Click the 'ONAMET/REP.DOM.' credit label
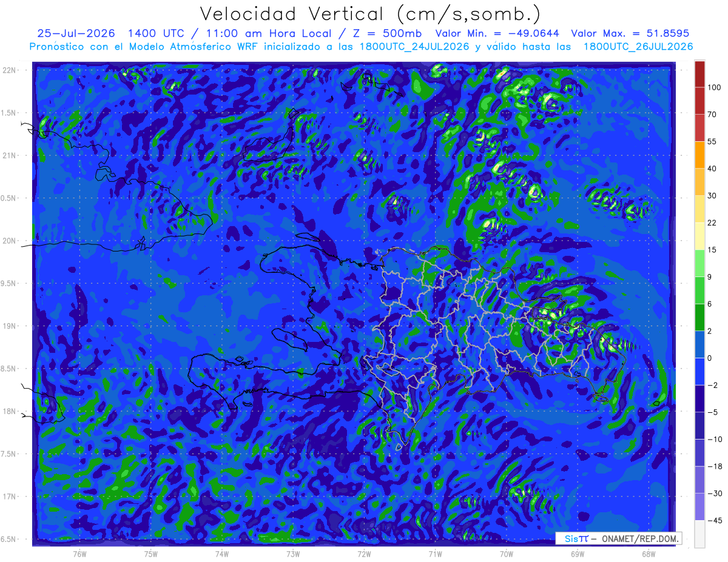This screenshot has height=562, width=728. click(x=639, y=538)
